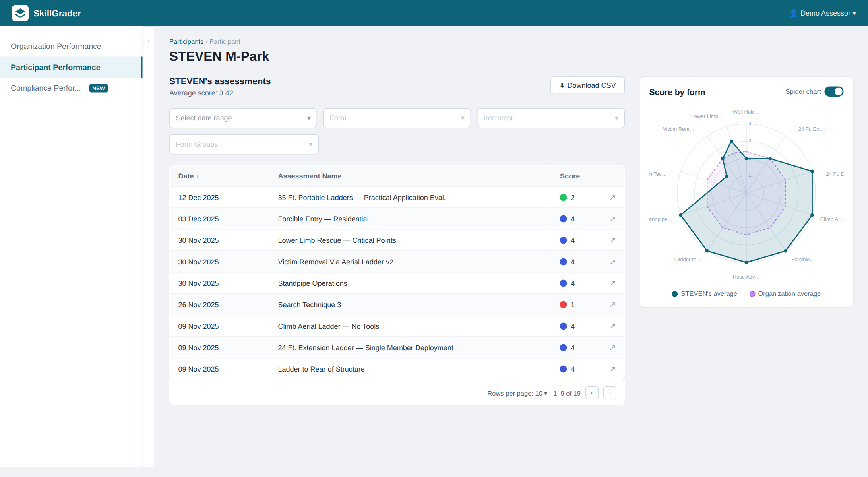Switch to Organization Performance
This screenshot has width=868, height=477.
point(56,46)
